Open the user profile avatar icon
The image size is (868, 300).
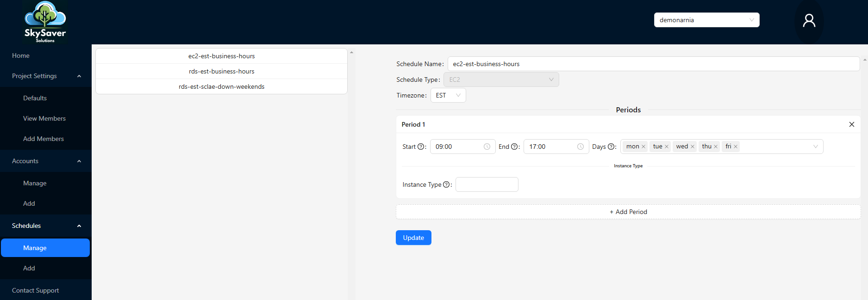[809, 20]
